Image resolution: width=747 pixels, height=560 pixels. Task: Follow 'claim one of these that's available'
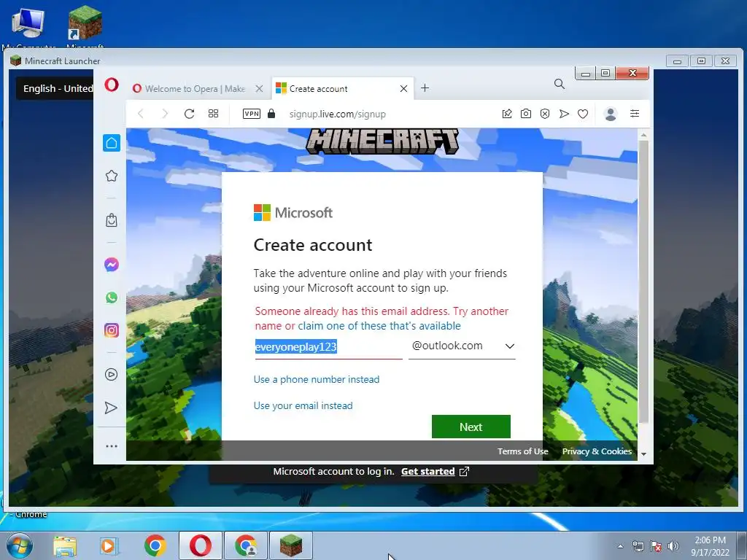379,326
